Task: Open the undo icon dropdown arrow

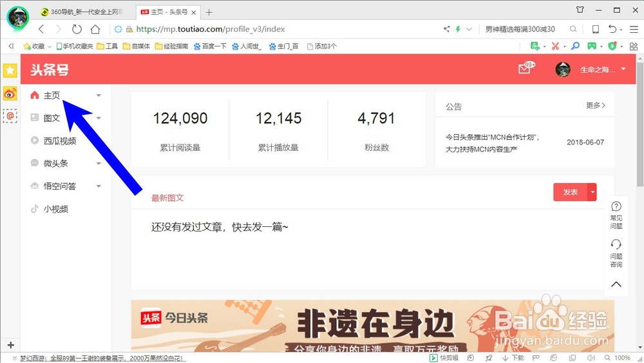Action: 621,30
